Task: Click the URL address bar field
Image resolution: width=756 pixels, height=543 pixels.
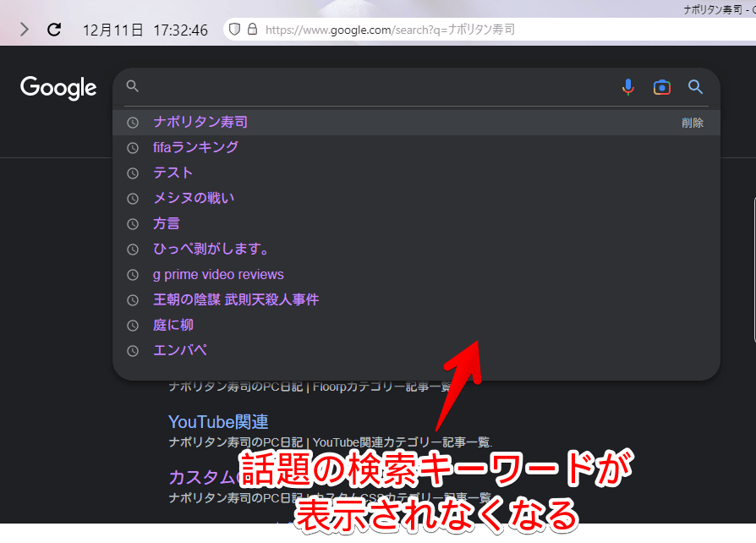Action: [490, 30]
